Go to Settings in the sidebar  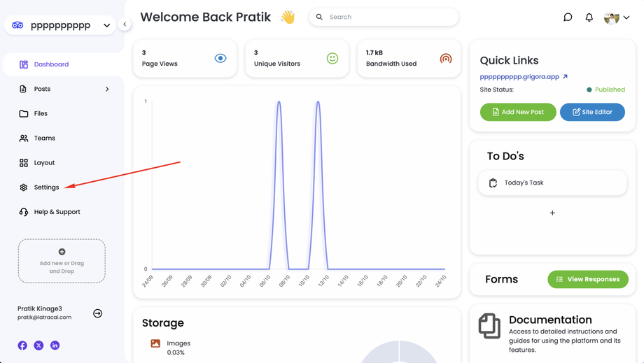[x=46, y=187]
